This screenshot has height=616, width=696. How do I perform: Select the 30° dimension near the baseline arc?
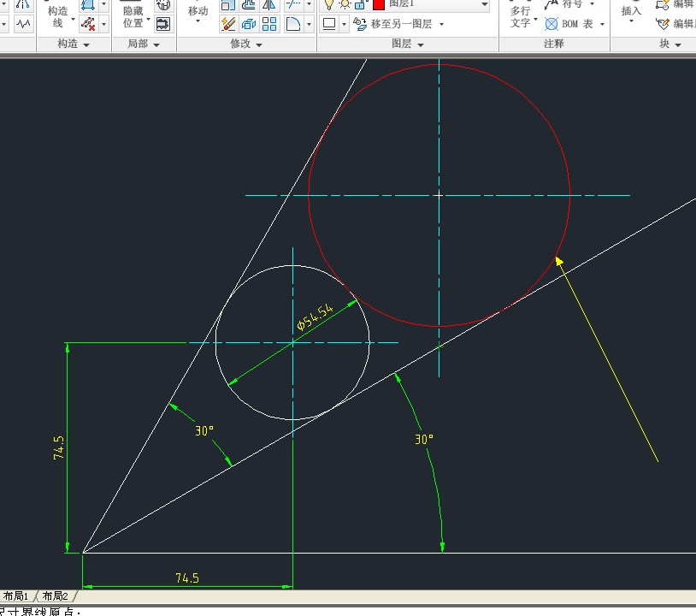(x=424, y=439)
